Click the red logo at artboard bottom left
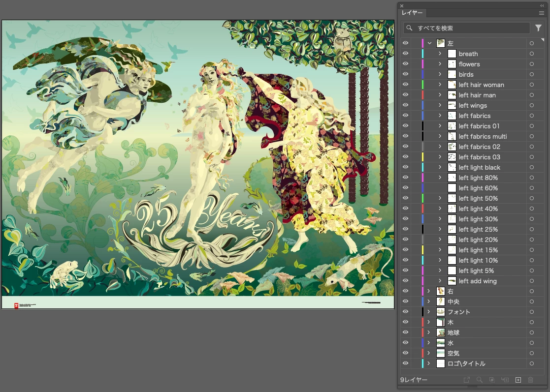The height and width of the screenshot is (392, 550). click(16, 305)
